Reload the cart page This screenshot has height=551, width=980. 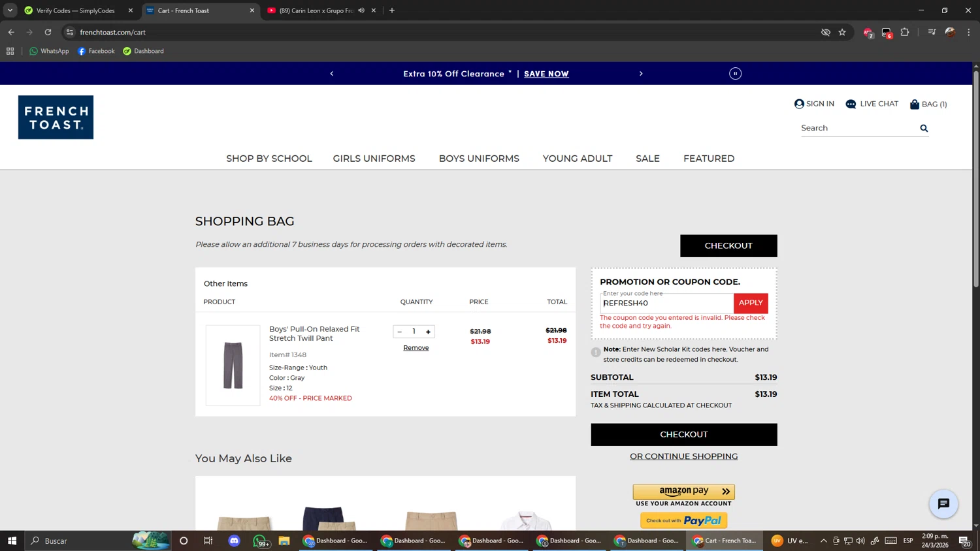click(x=48, y=32)
